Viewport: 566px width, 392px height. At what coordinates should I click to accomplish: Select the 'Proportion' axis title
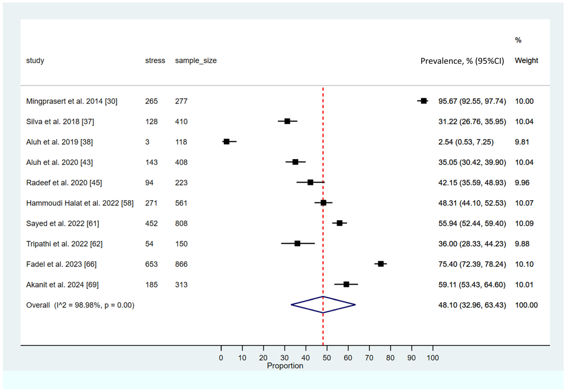click(285, 366)
